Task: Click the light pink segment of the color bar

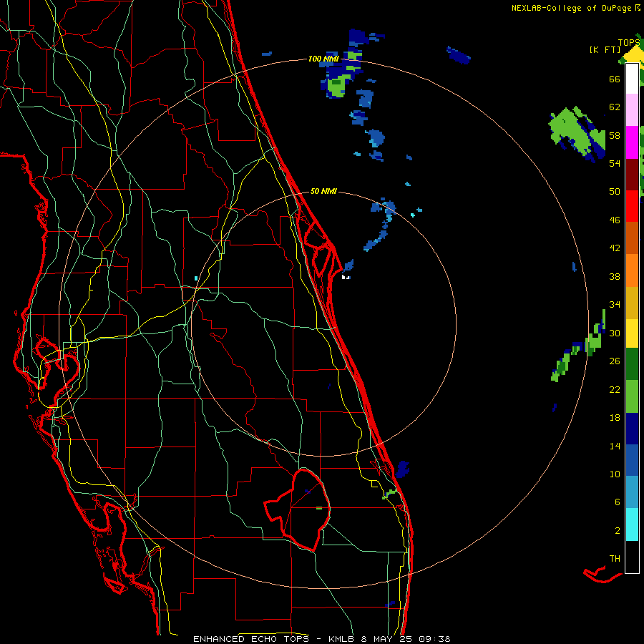Action: (632, 110)
